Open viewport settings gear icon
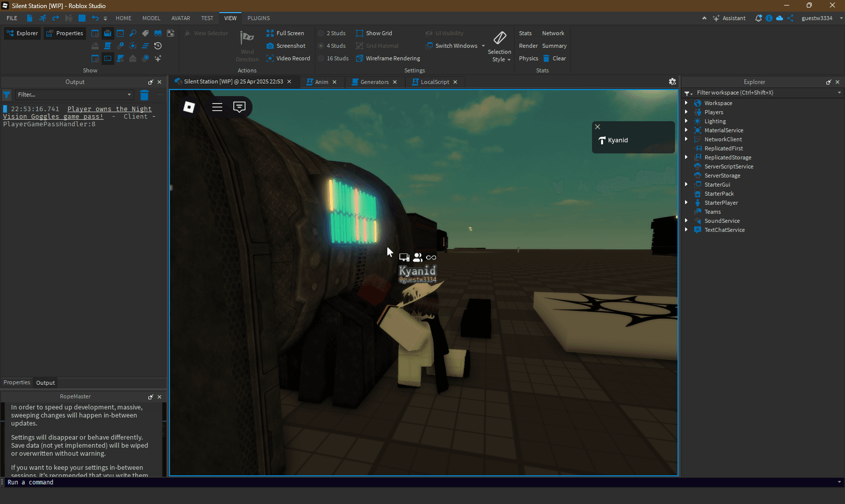 672,81
